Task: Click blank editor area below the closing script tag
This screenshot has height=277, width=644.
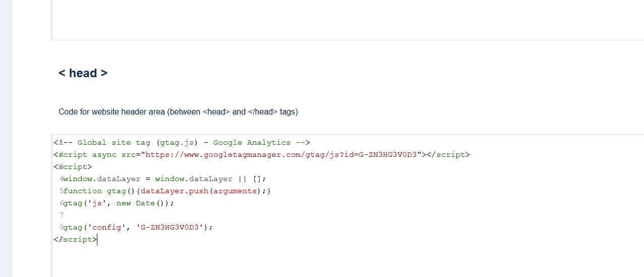Action: tap(348, 261)
